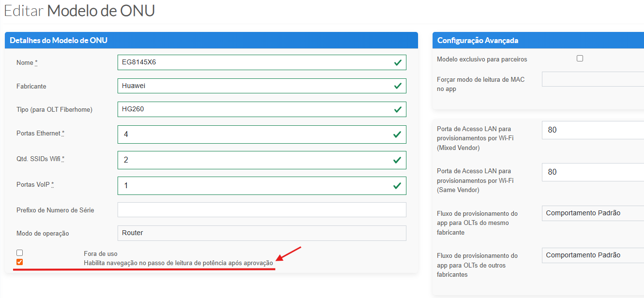The height and width of the screenshot is (298, 644).
Task: Open the Forçar modo de leitura de MAC dropdown
Action: 593,79
